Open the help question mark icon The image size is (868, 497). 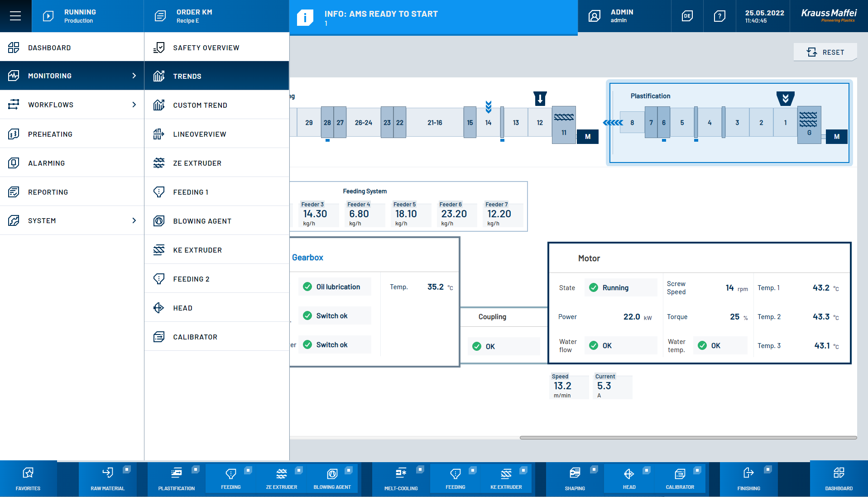click(x=719, y=16)
